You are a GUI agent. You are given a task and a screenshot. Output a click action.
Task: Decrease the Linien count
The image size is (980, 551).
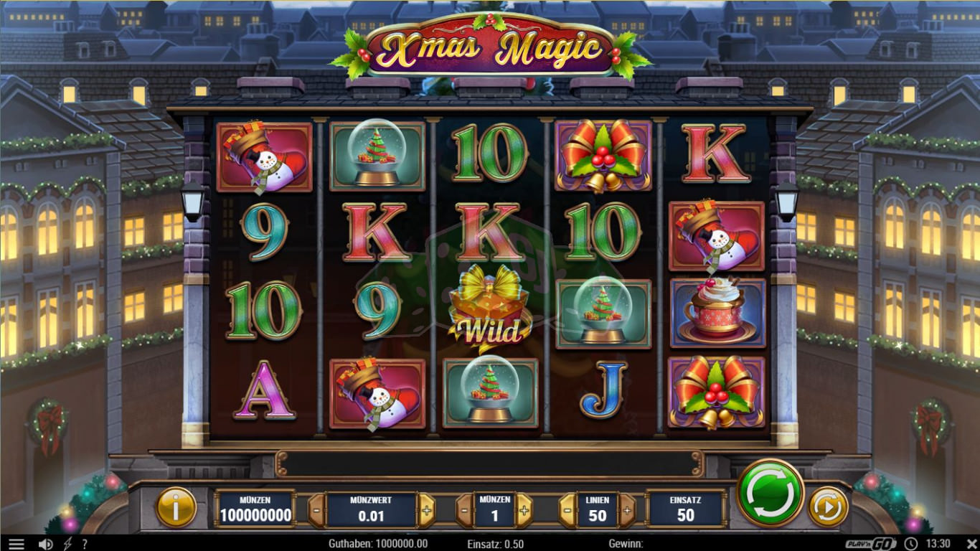click(x=567, y=510)
